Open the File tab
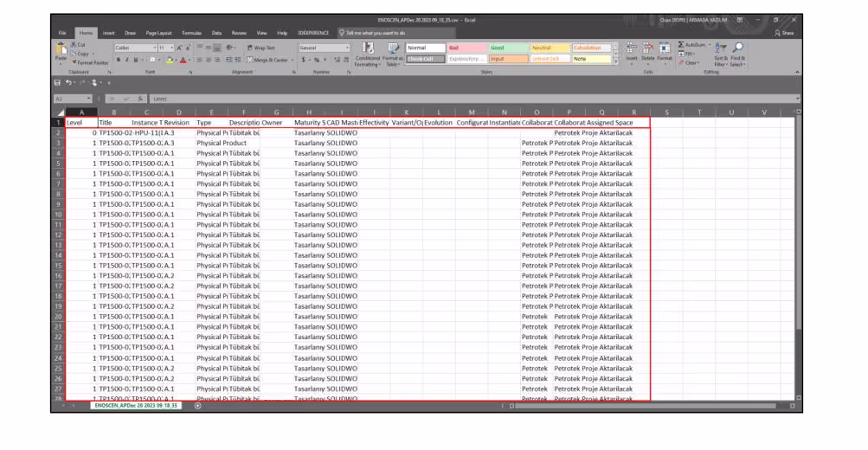The height and width of the screenshot is (450, 868). tap(62, 33)
